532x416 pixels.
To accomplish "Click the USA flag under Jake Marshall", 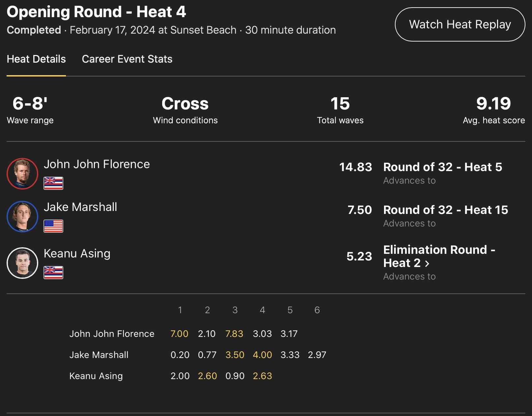I will pyautogui.click(x=53, y=226).
